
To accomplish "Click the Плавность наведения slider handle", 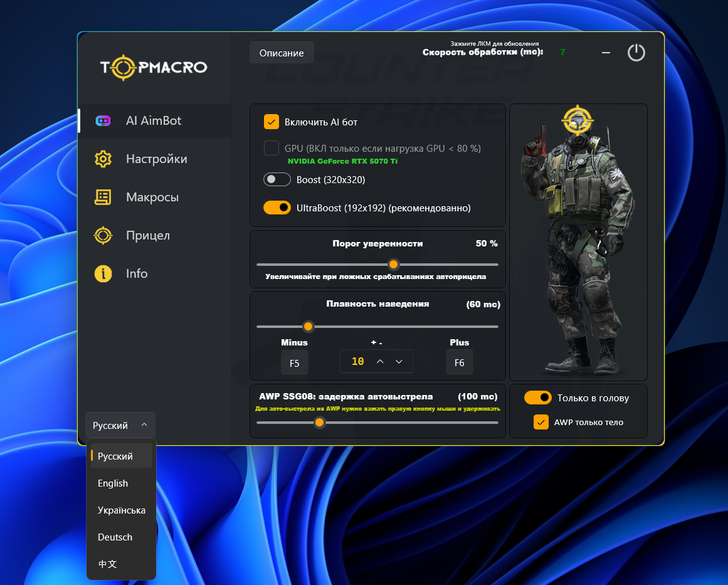I will coord(308,327).
